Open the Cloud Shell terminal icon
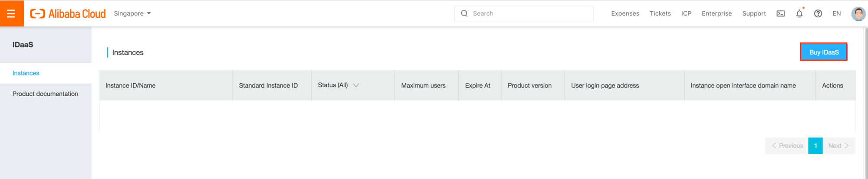The width and height of the screenshot is (868, 179). pos(780,13)
